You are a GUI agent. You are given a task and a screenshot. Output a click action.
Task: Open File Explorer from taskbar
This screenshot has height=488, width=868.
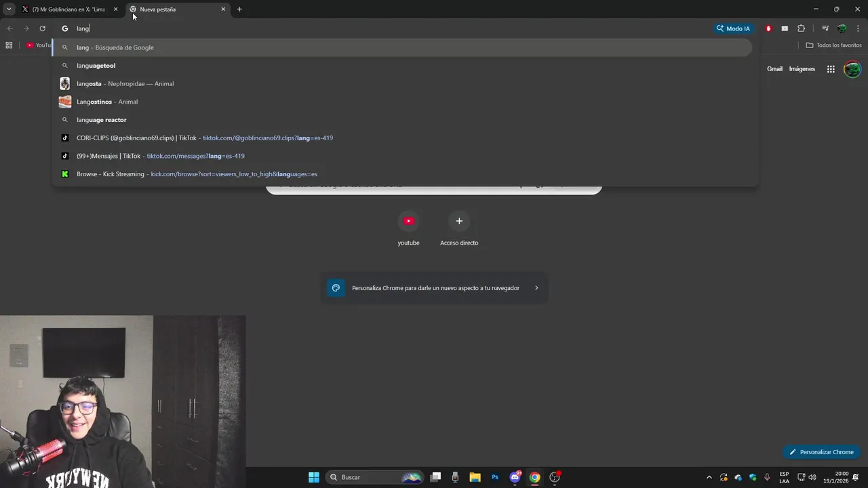pyautogui.click(x=475, y=477)
